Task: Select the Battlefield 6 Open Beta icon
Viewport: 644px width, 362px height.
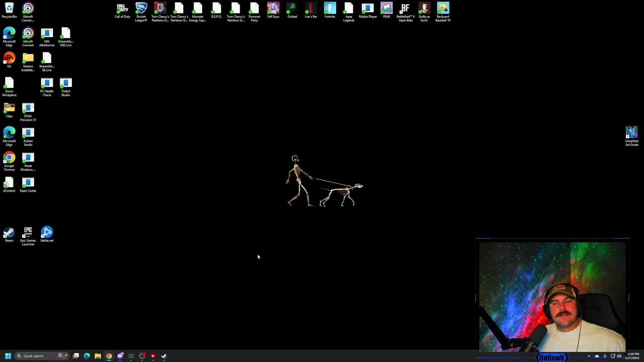Action: [405, 12]
